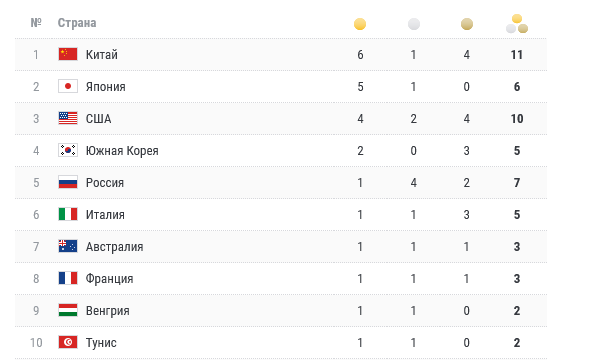
Task: Click the Russia flag icon
Action: click(x=68, y=182)
